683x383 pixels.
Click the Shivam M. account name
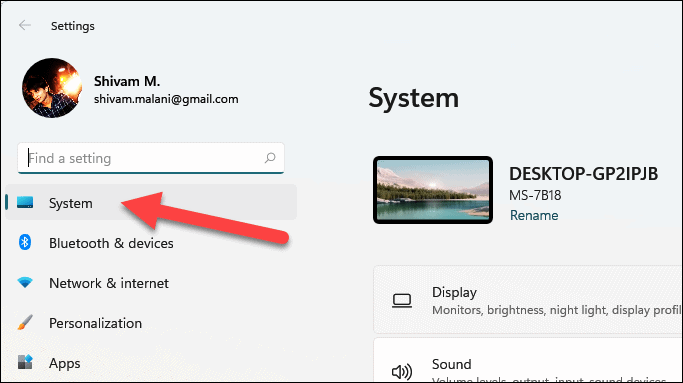point(127,81)
